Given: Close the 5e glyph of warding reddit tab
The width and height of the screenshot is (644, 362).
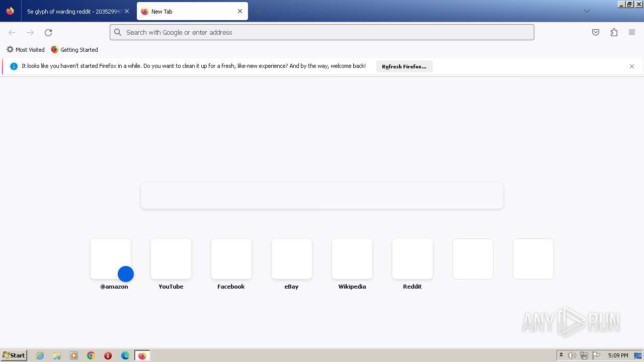Looking at the screenshot, I should 127,11.
